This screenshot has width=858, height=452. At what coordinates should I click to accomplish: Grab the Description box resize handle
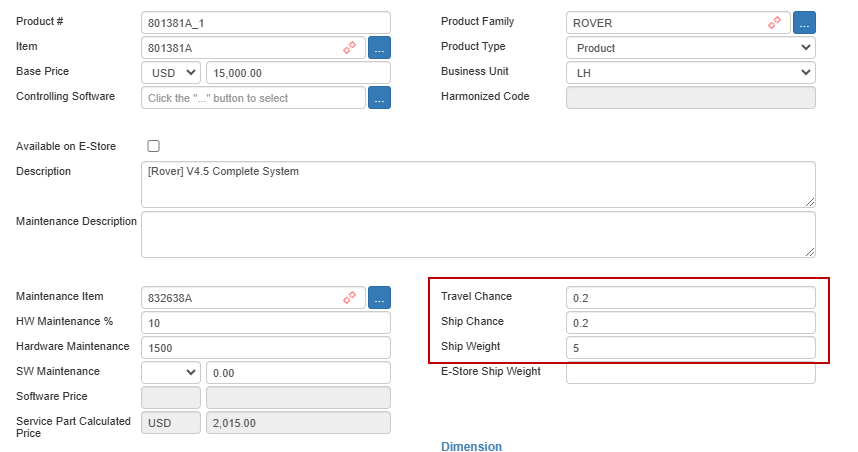tap(810, 202)
